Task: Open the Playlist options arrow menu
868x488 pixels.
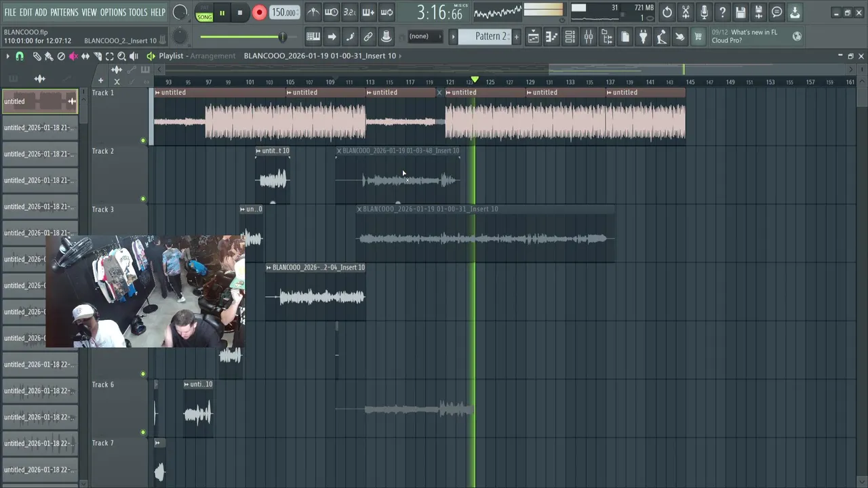Action: [7, 56]
